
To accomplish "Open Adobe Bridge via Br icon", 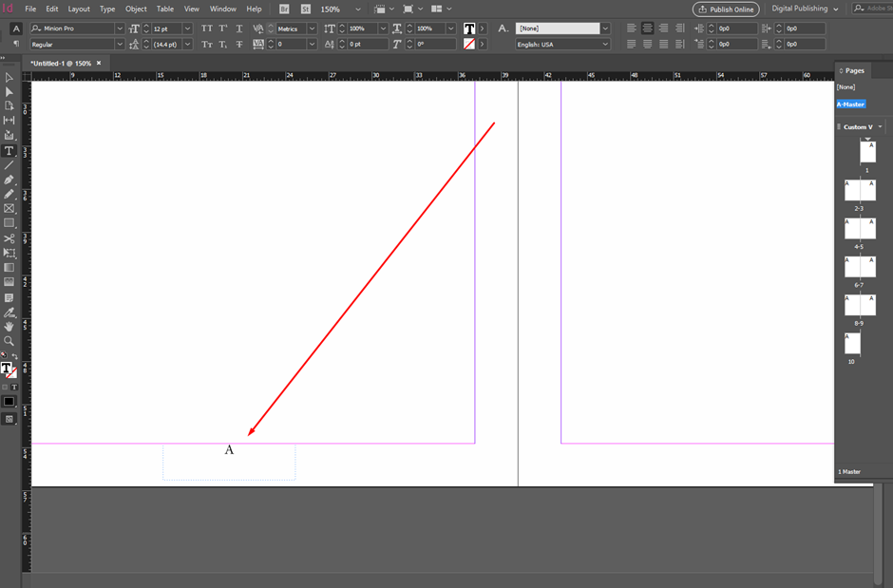I will coord(284,9).
